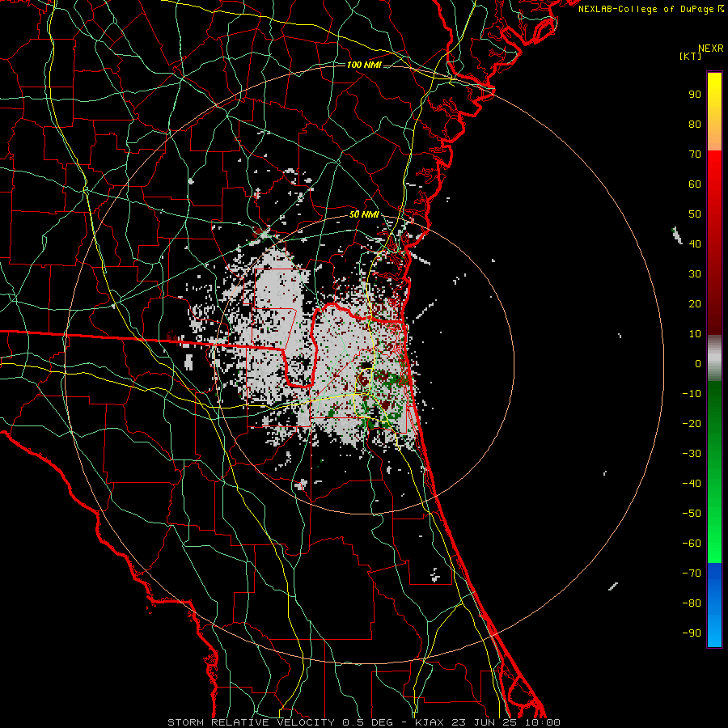Viewport: 728px width, 728px height.
Task: Click the 50 NMI range ring label
Action: click(364, 214)
